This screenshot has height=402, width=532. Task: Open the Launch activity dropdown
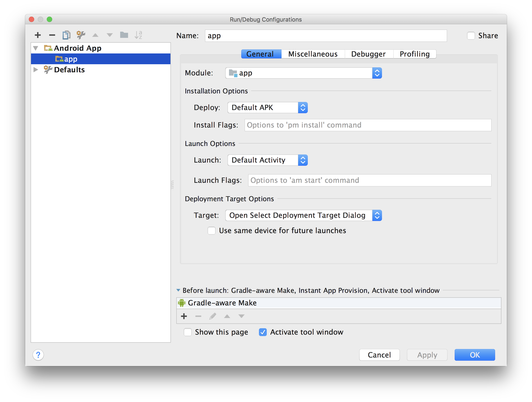267,160
